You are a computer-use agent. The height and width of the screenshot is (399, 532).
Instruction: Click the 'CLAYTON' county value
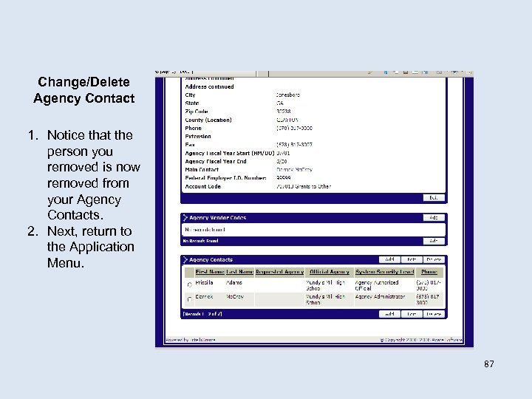tap(287, 120)
